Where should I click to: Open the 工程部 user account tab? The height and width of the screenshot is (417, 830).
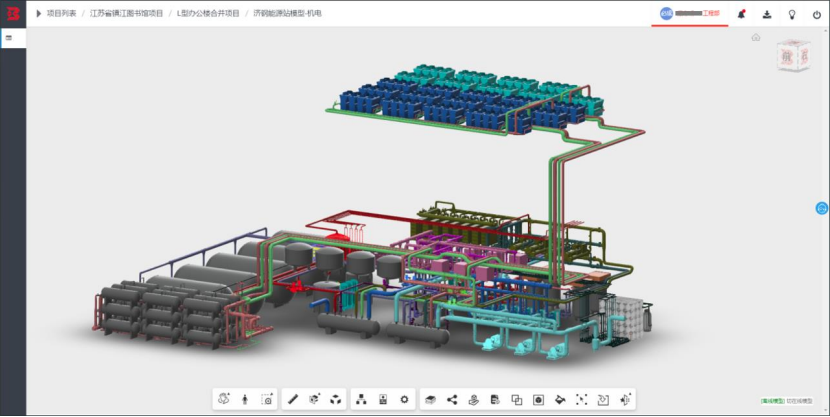click(690, 14)
